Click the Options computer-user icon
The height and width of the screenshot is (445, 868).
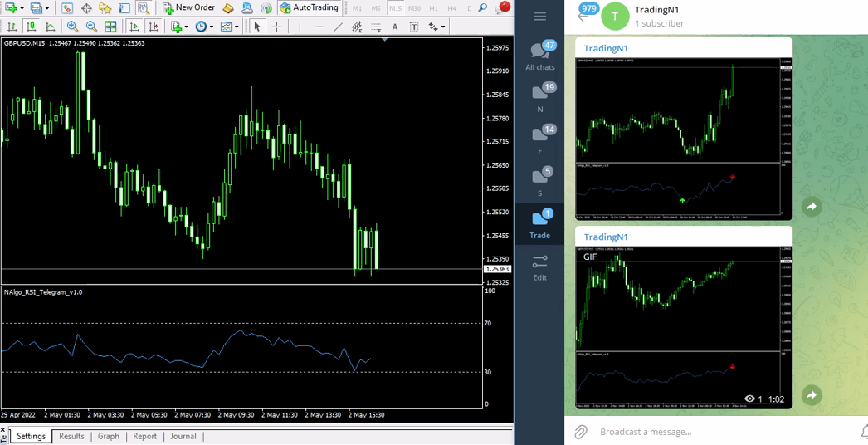(x=247, y=7)
